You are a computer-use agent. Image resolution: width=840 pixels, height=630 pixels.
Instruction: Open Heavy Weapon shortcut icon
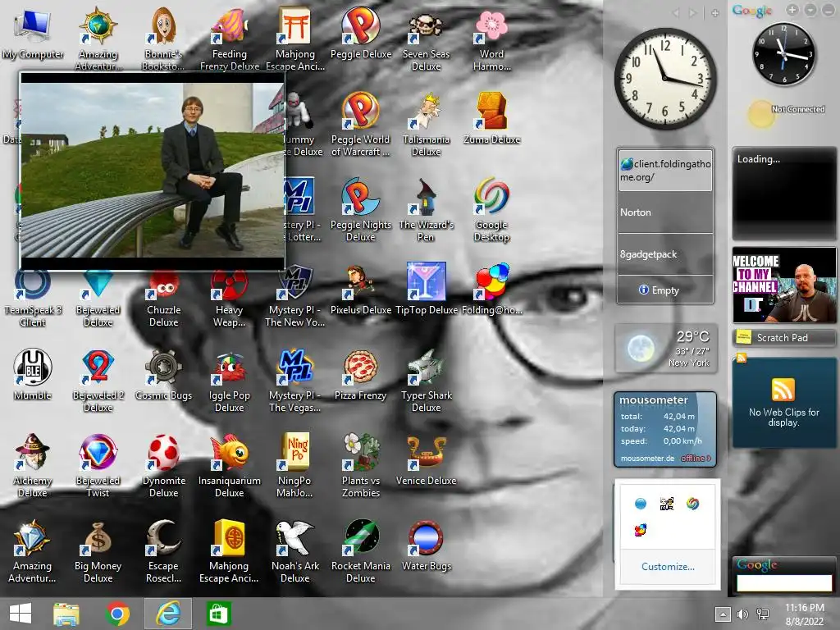[x=230, y=295]
